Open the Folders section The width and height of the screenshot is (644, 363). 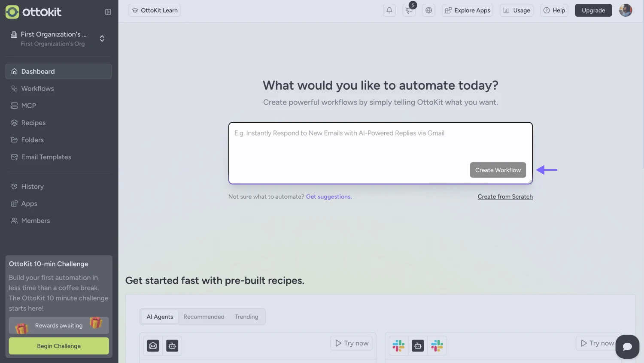(32, 140)
